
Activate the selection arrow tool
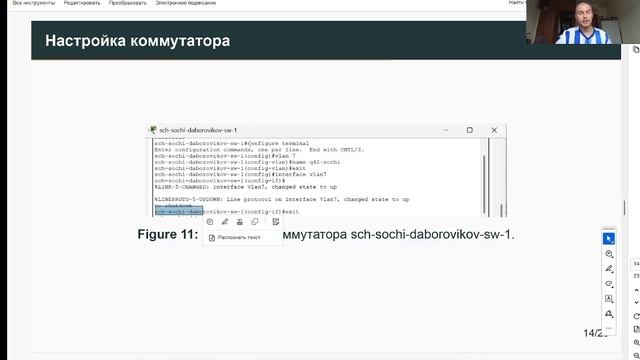click(x=609, y=238)
